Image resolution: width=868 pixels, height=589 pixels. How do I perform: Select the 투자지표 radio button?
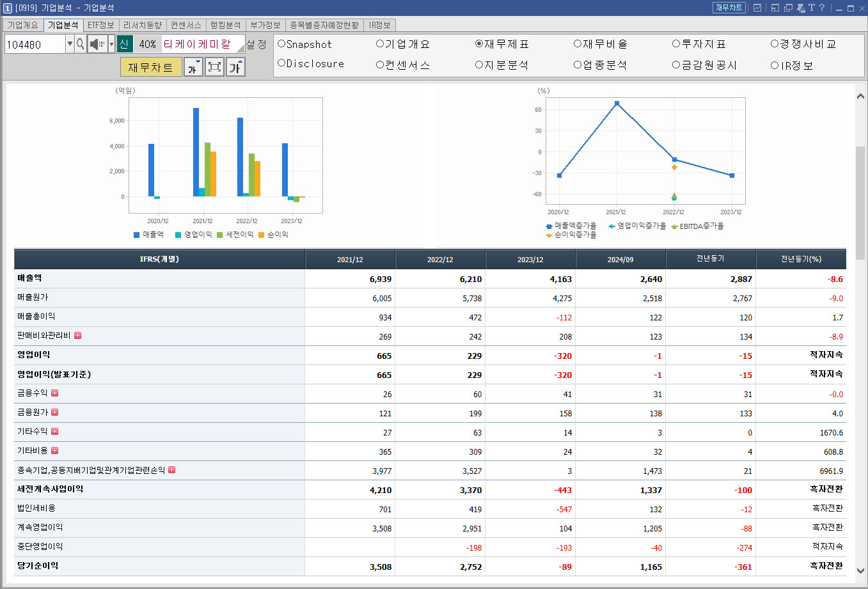tap(675, 44)
